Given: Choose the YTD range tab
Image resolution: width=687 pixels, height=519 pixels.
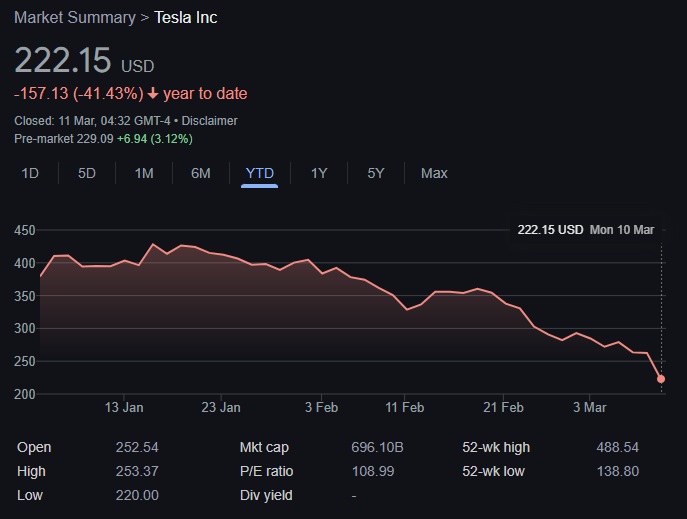Looking at the screenshot, I should click(259, 173).
